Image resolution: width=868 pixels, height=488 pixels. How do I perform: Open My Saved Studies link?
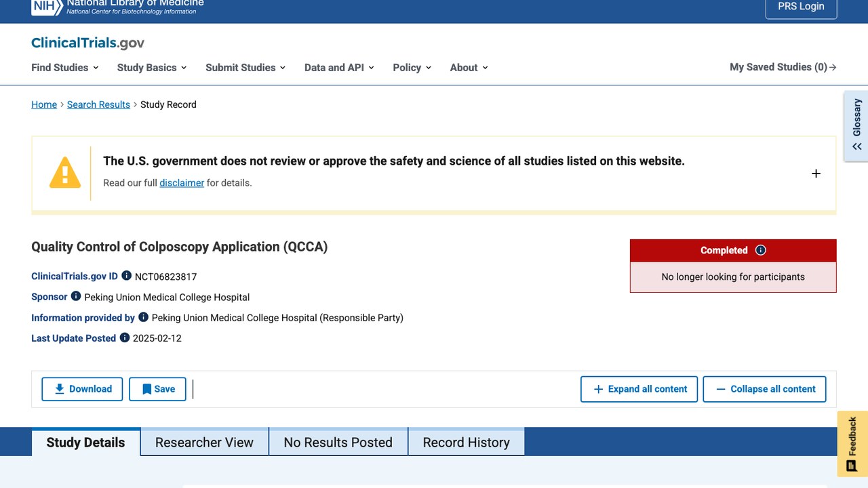pos(783,67)
